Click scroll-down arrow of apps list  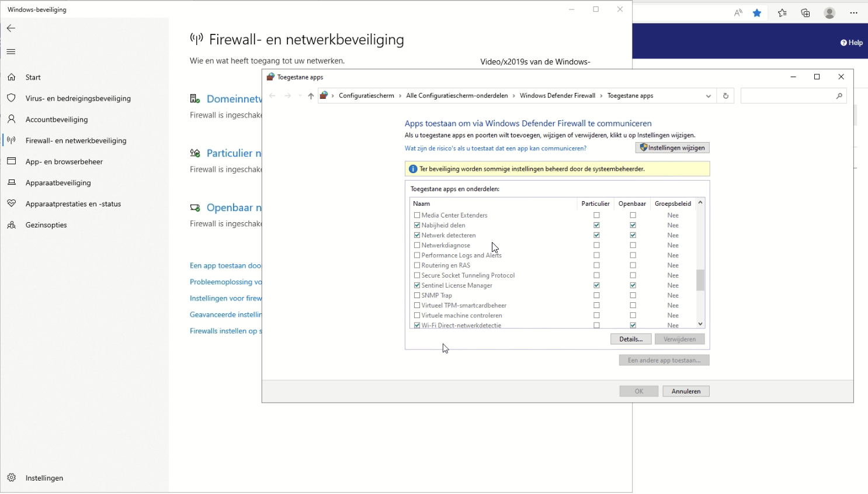coord(700,324)
